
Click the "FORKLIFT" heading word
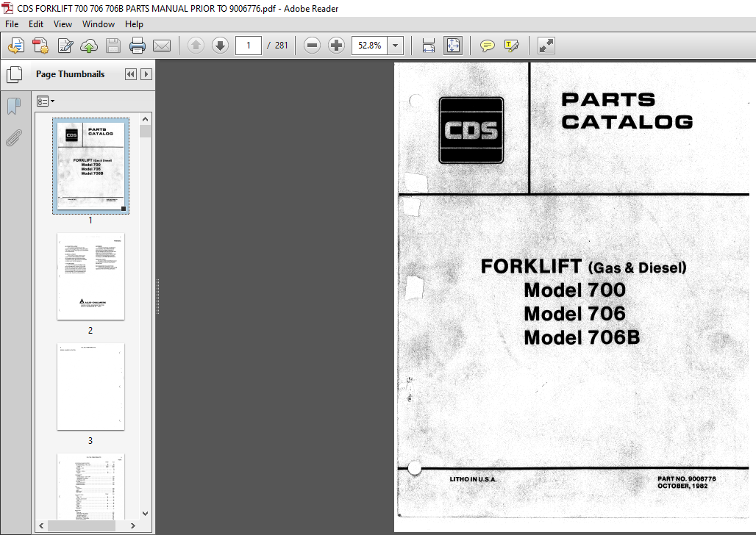531,266
